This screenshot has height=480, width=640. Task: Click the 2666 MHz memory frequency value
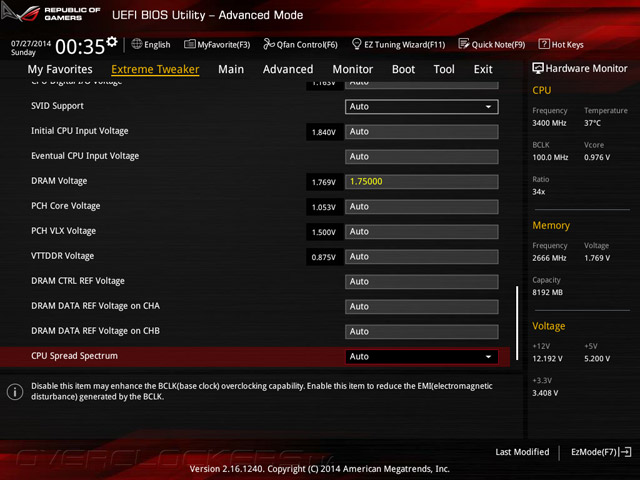pos(549,258)
